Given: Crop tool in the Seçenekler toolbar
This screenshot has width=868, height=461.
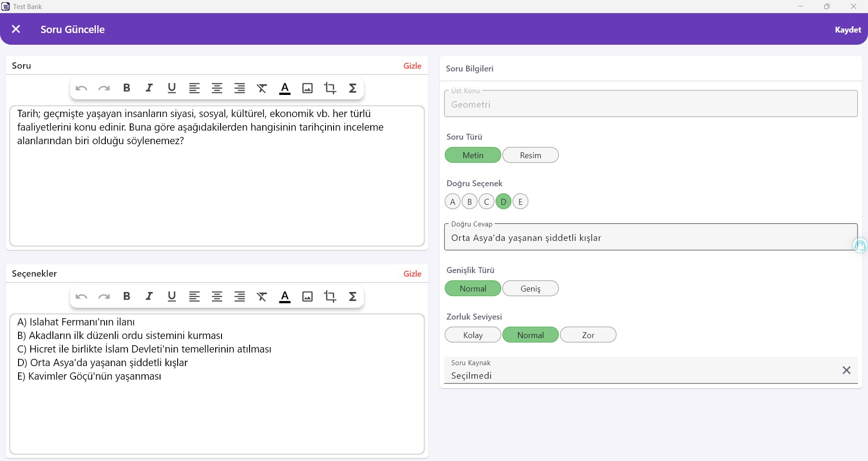Looking at the screenshot, I should (330, 296).
